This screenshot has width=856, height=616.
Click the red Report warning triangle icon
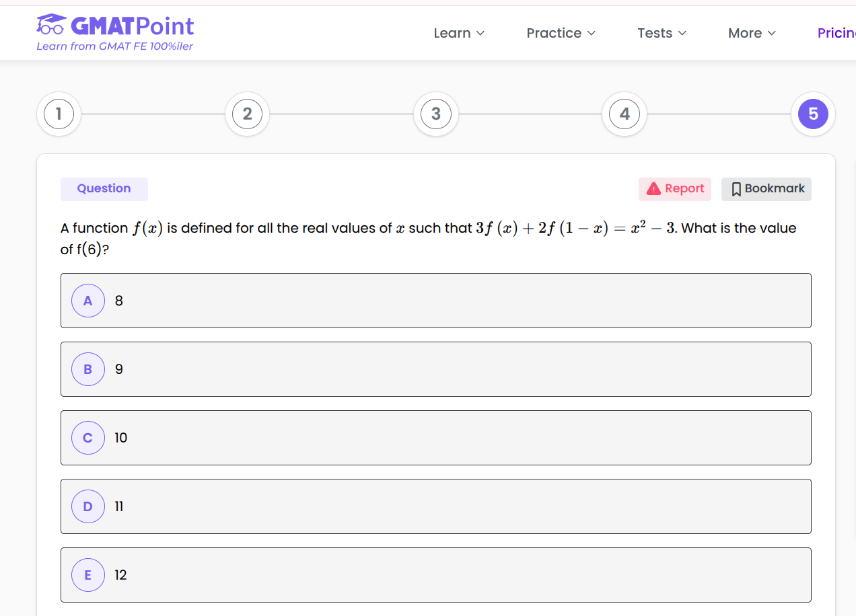point(653,189)
